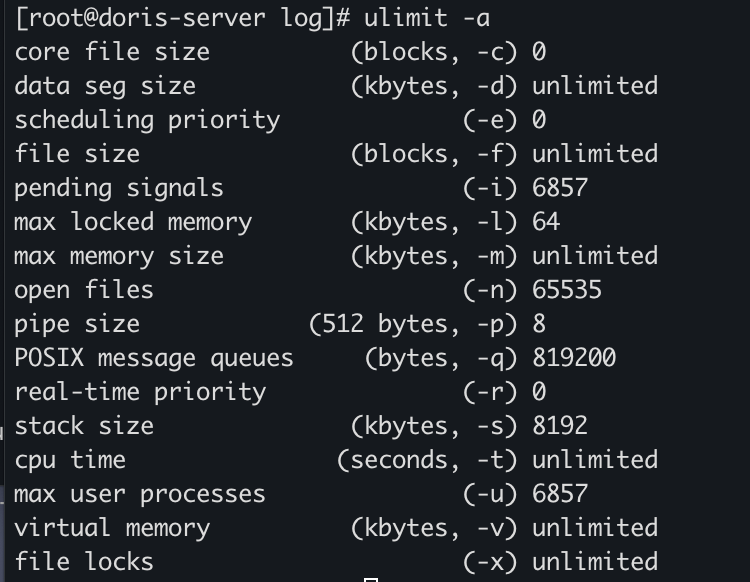Click the max locked memory value 64
This screenshot has width=750, height=582.
(x=546, y=221)
